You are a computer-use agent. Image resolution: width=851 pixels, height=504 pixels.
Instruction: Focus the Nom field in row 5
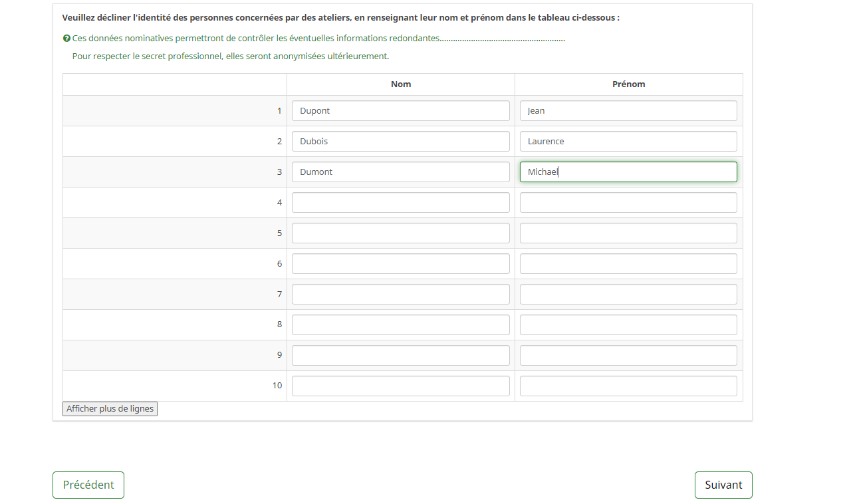(x=400, y=233)
